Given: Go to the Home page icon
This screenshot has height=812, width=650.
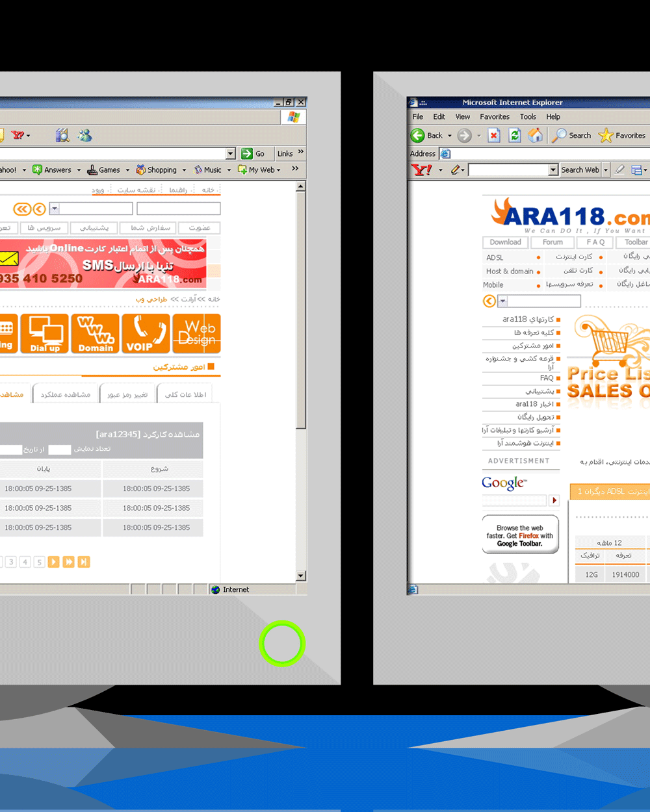Looking at the screenshot, I should point(536,135).
